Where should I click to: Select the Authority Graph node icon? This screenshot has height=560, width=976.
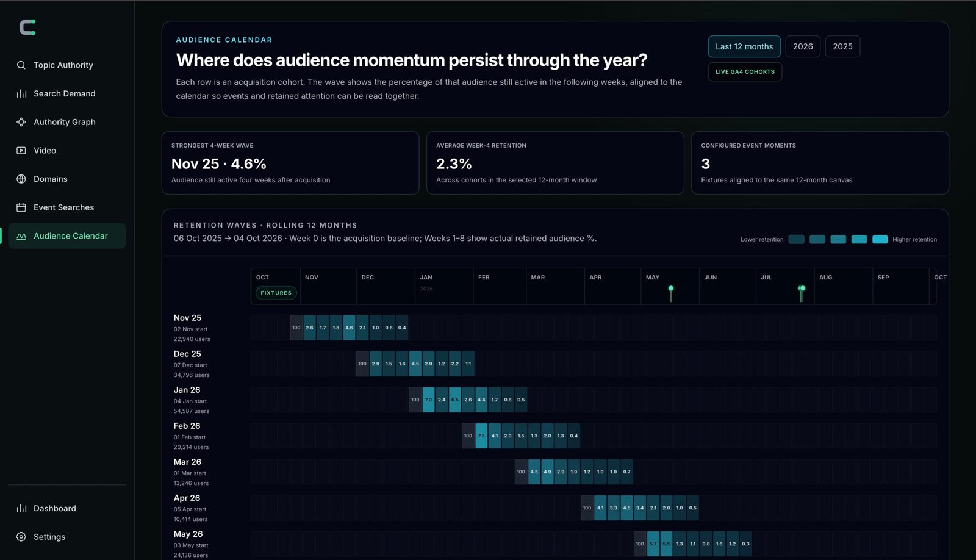point(21,122)
